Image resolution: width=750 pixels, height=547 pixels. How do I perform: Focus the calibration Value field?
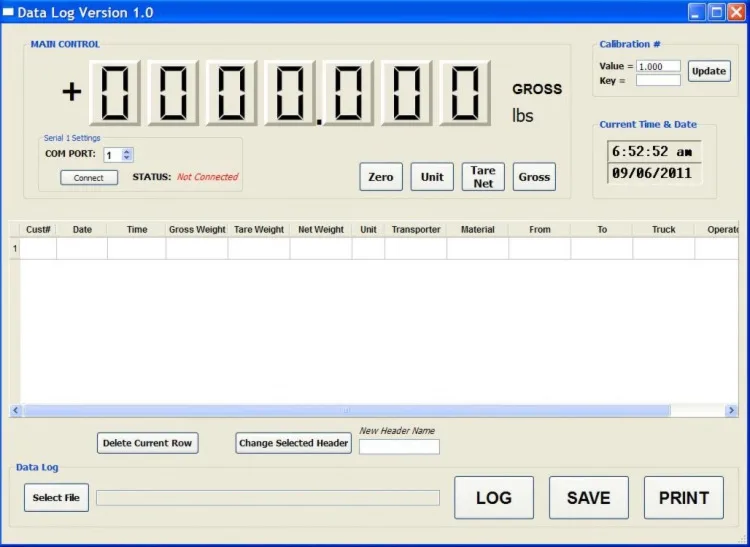coord(658,66)
